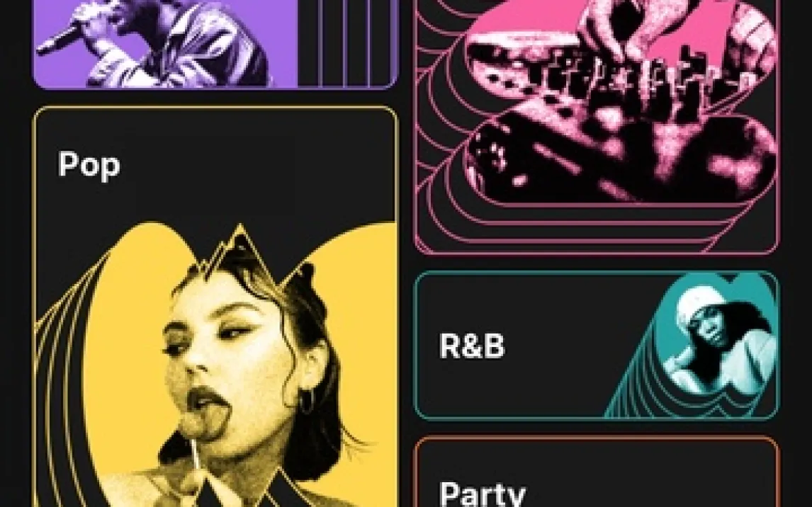This screenshot has height=507, width=812.
Task: Select the R&B genre label
Action: pyautogui.click(x=471, y=346)
